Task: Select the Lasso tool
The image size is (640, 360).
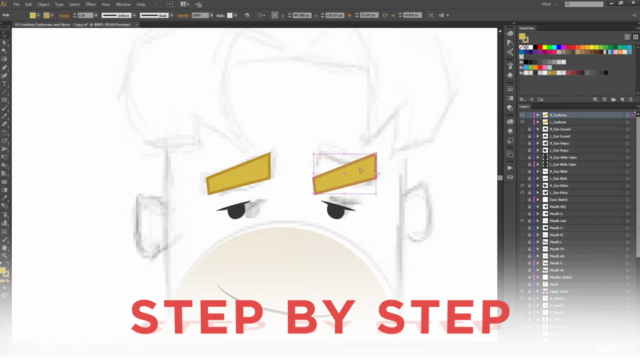Action: click(4, 59)
